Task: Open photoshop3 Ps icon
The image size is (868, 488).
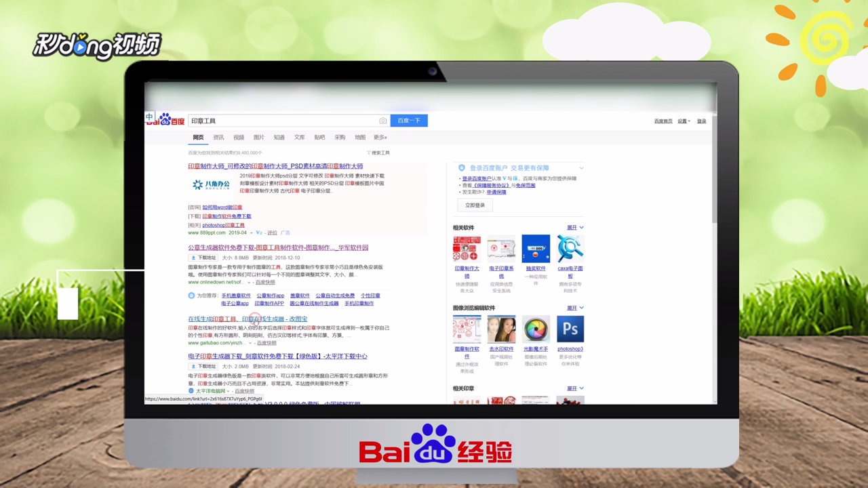Action: [570, 329]
